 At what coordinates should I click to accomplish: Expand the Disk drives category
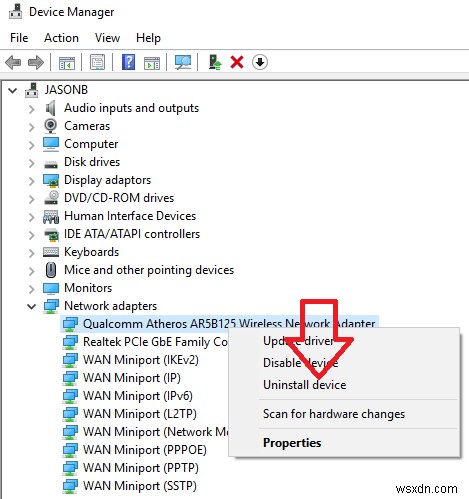click(32, 163)
